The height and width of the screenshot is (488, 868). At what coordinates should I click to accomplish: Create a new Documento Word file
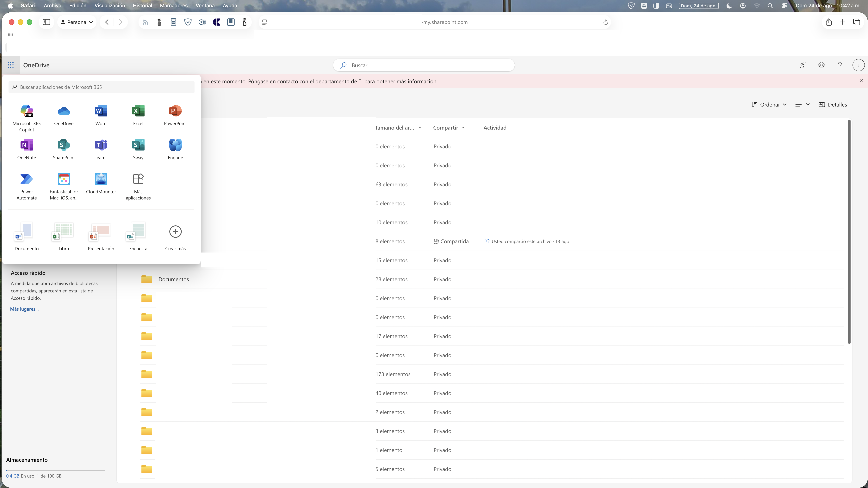coord(27,236)
